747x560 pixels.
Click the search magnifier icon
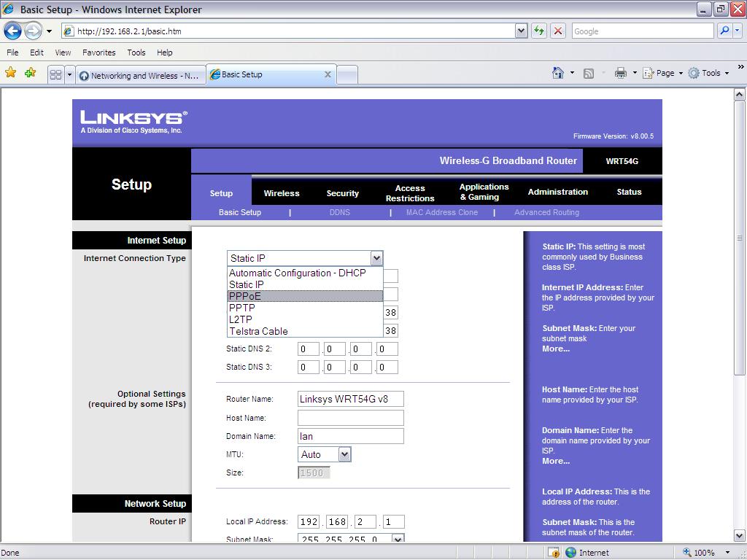point(724,31)
